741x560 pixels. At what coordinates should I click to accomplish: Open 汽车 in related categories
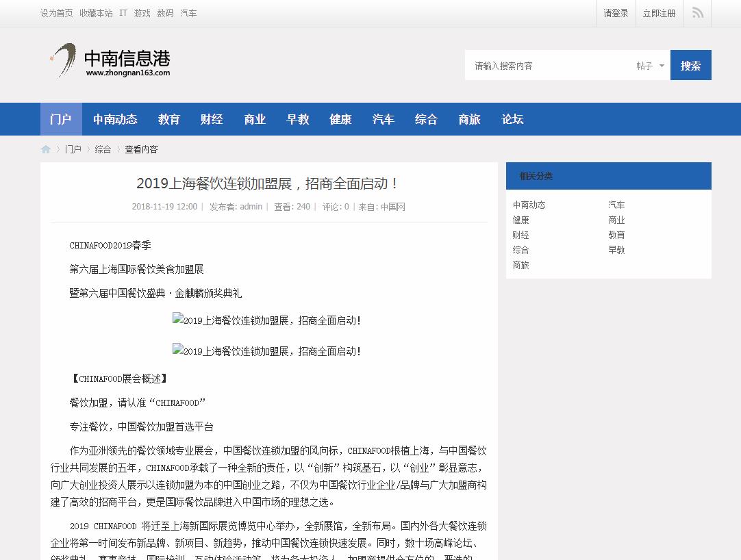pos(617,205)
